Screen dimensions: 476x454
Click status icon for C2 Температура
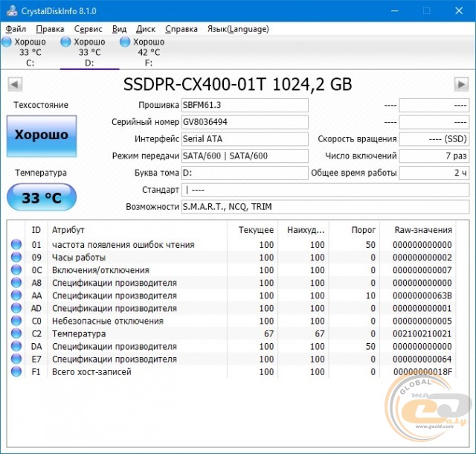(x=16, y=333)
